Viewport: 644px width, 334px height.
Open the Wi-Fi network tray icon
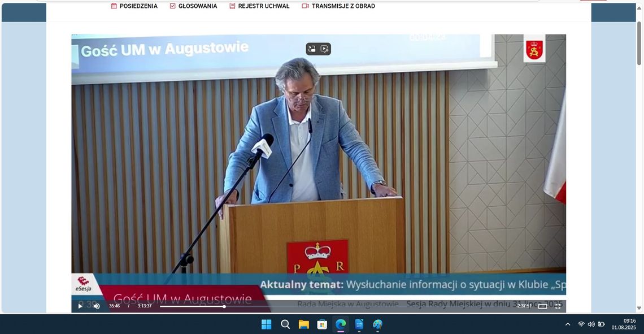(x=581, y=324)
